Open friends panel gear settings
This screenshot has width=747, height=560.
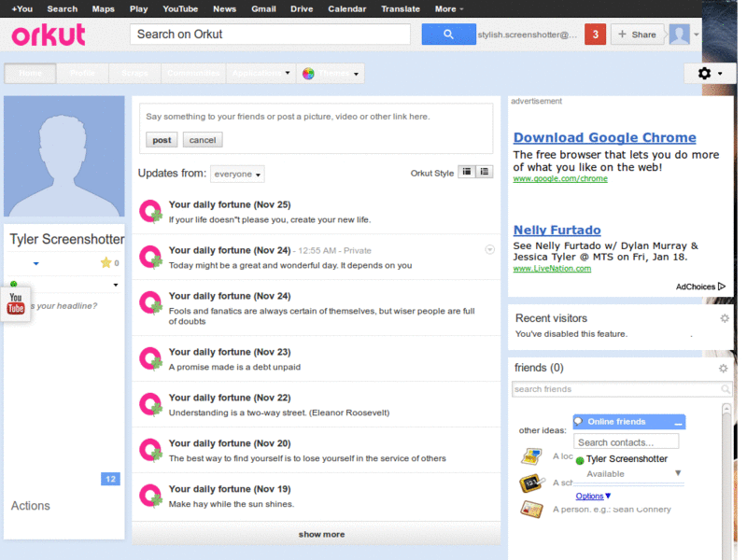[723, 368]
